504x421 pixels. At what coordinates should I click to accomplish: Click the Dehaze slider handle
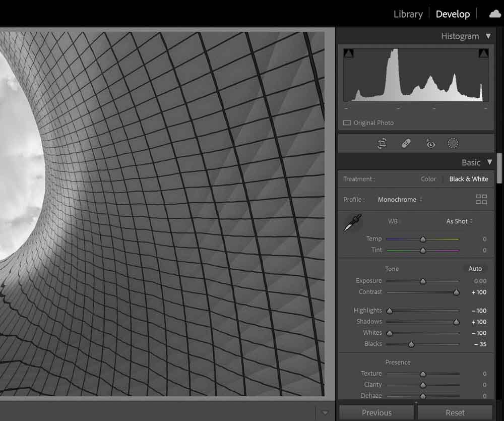(x=423, y=396)
